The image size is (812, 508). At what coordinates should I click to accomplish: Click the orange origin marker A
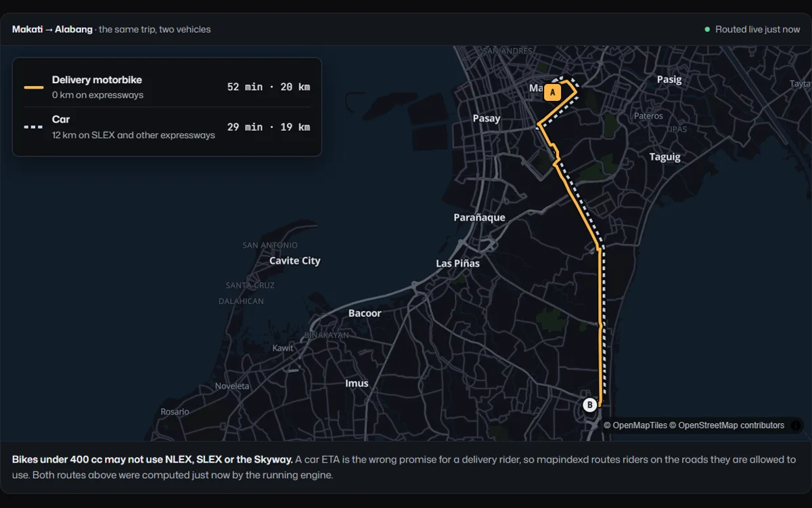point(552,92)
